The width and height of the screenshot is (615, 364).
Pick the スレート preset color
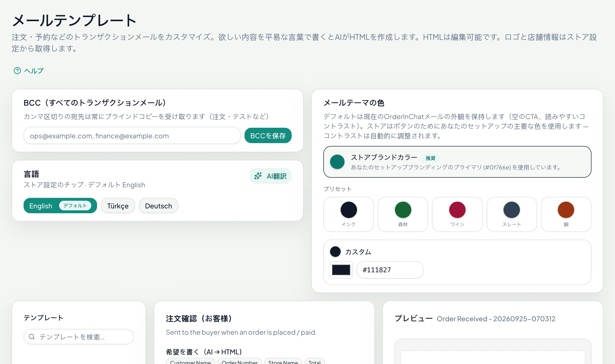[511, 214]
